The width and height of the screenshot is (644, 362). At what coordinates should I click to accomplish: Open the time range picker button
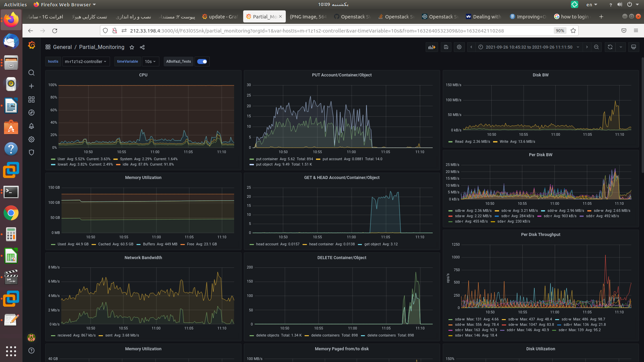pyautogui.click(x=529, y=47)
